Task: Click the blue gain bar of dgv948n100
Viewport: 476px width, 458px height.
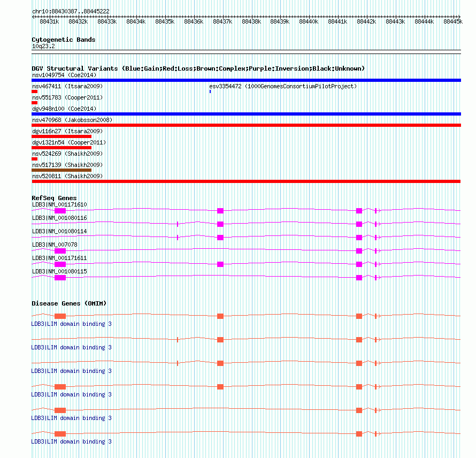Action: click(x=246, y=114)
